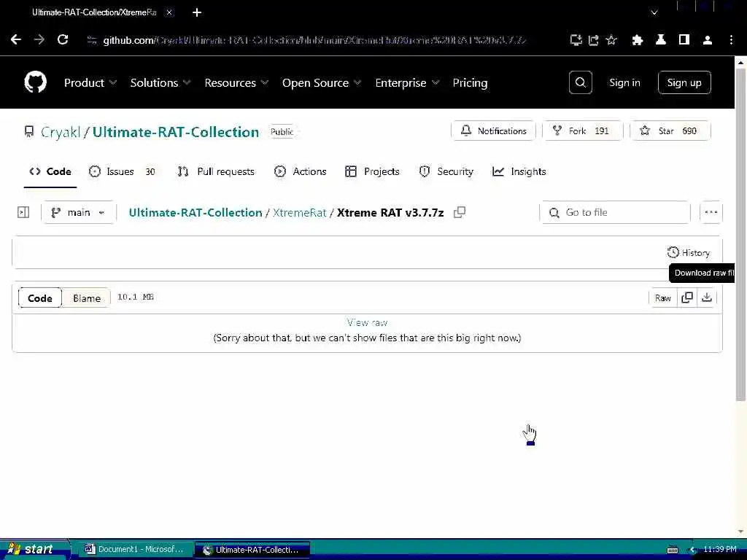The height and width of the screenshot is (560, 747).
Task: Go to Ultimate-RAT-Collection root in breadcrumb
Action: click(x=196, y=212)
